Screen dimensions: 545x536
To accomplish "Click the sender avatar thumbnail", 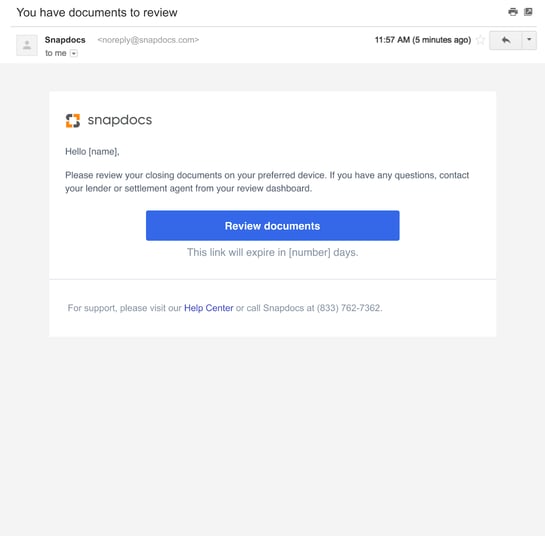I will click(27, 45).
